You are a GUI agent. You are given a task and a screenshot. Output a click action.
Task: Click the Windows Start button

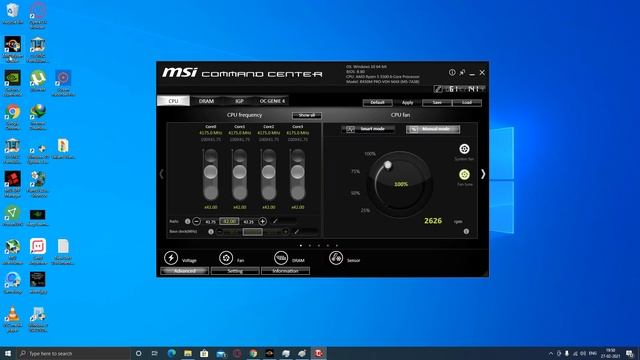pos(8,353)
